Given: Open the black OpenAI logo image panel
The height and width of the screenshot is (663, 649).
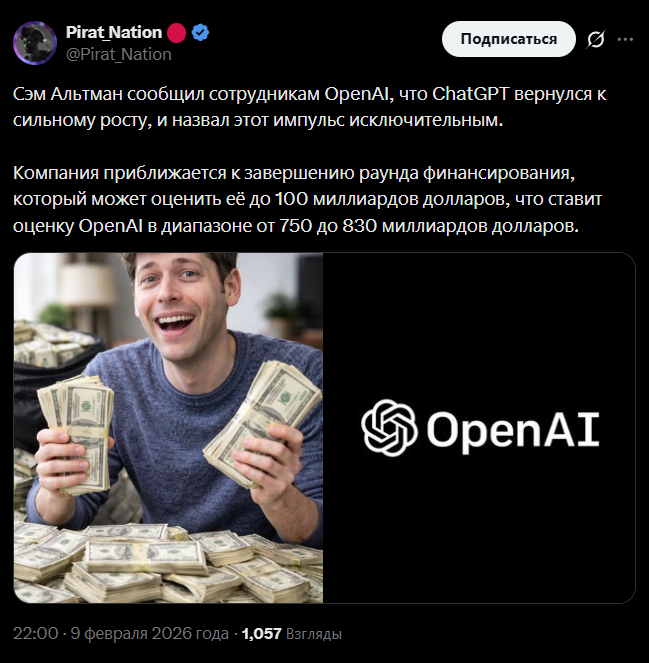Looking at the screenshot, I should coord(479,427).
